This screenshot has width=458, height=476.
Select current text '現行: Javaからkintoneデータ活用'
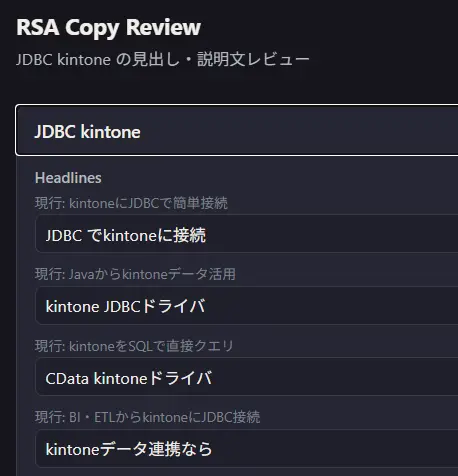135,274
